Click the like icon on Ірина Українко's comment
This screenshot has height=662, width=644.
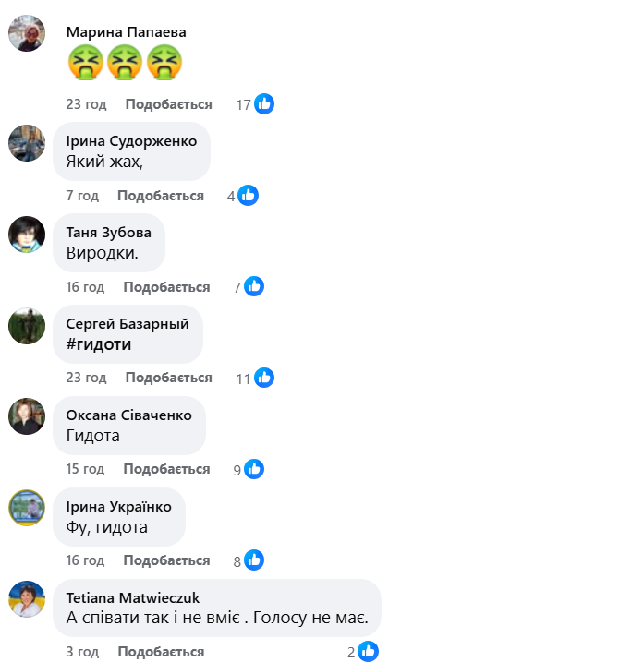(254, 560)
